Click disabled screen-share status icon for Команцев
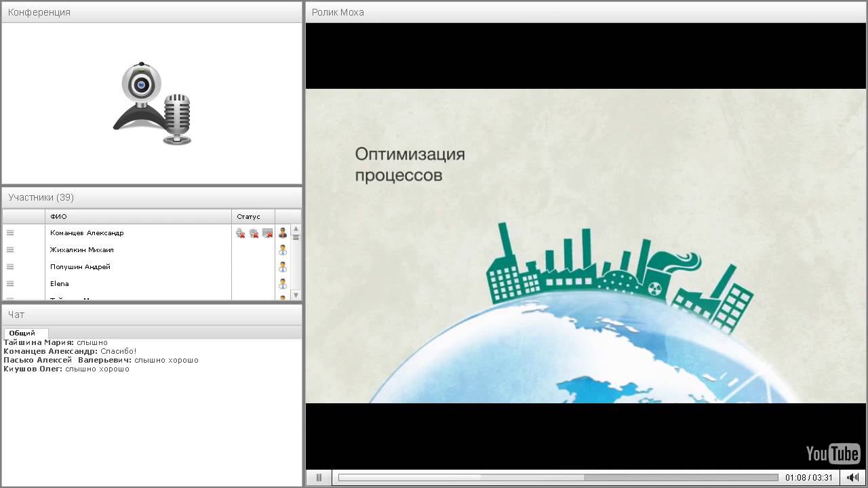 pos(267,233)
